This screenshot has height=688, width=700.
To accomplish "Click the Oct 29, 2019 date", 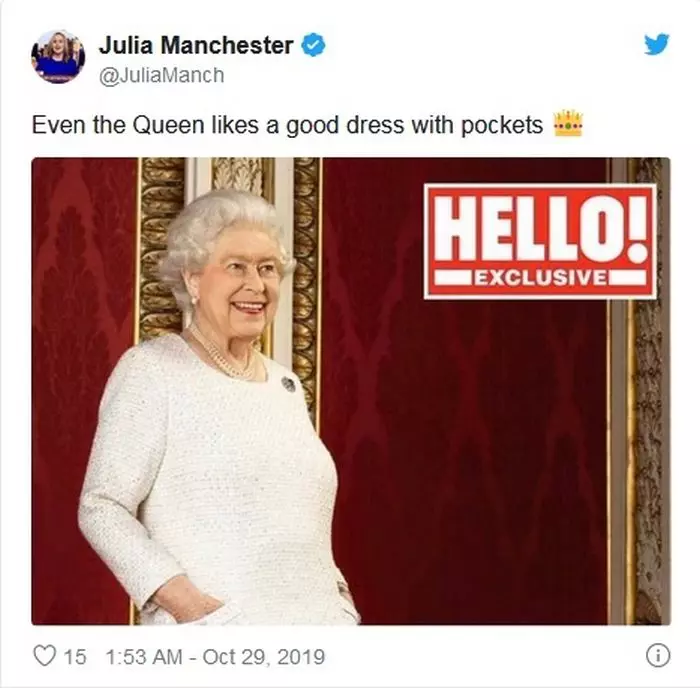I will click(x=263, y=657).
